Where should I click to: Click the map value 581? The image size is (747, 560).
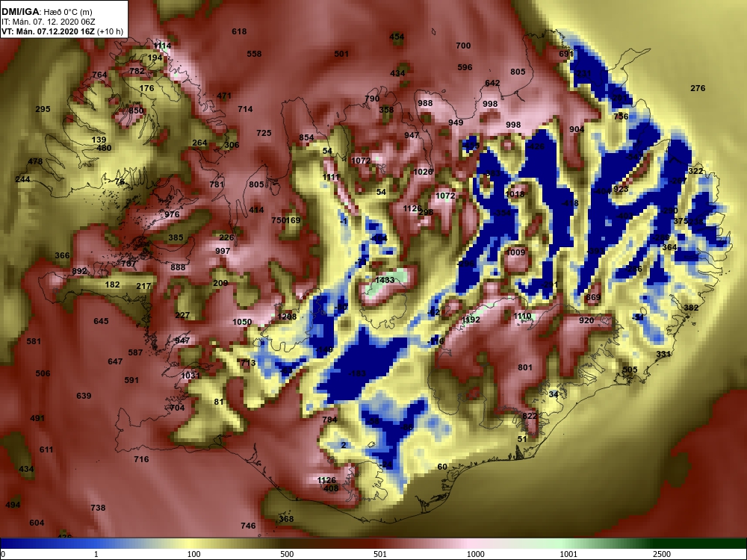[x=34, y=341]
